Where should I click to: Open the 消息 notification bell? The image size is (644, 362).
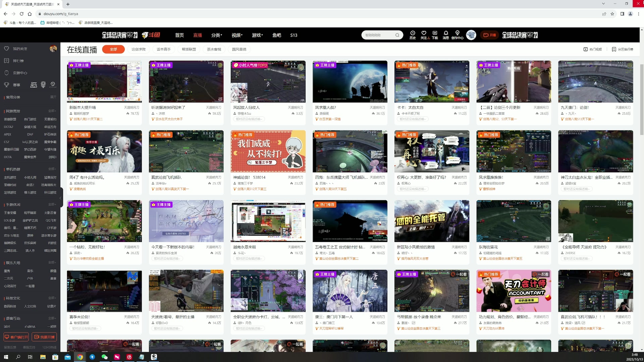[446, 33]
